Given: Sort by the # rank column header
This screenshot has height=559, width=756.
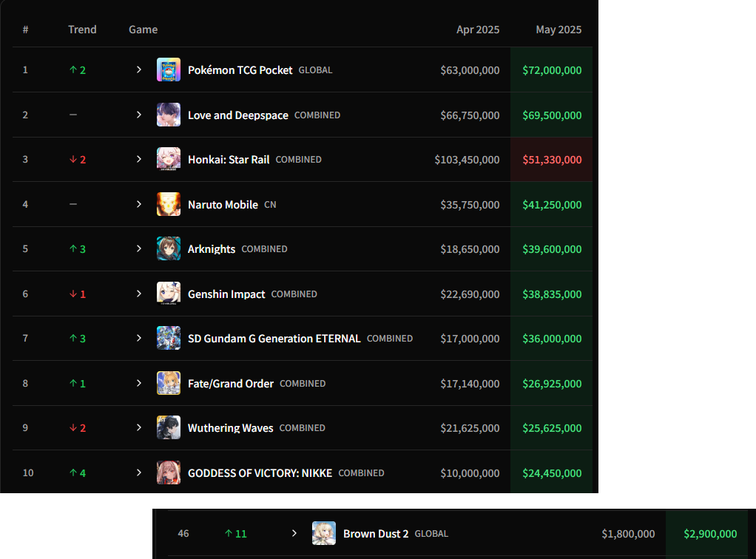Looking at the screenshot, I should (x=26, y=30).
